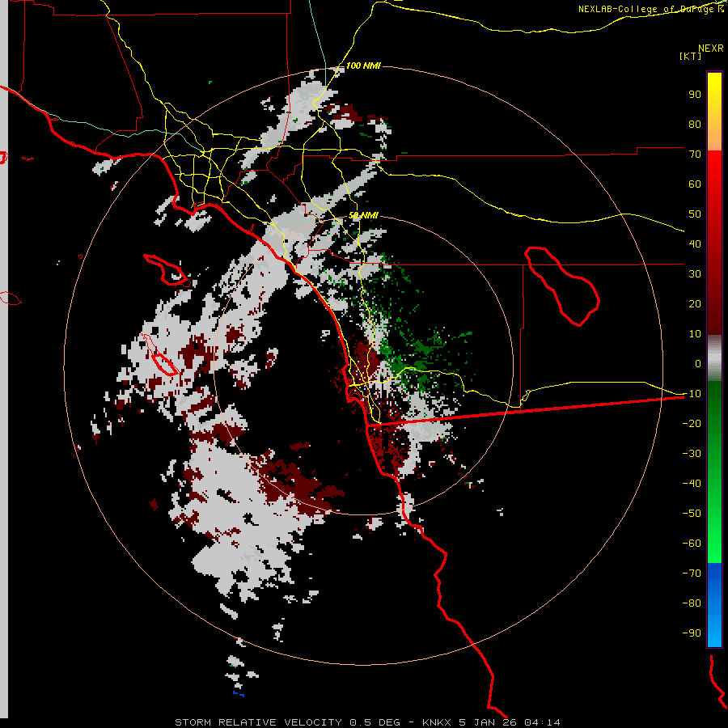Click the -50 value on velocity scale
The width and height of the screenshot is (728, 728).
click(692, 513)
